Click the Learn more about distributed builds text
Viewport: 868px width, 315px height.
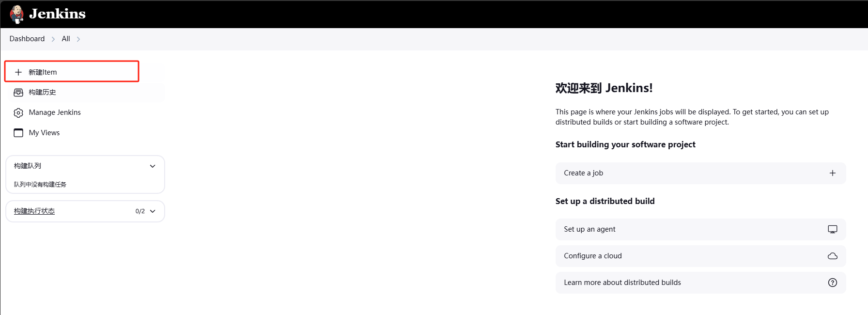coord(622,283)
